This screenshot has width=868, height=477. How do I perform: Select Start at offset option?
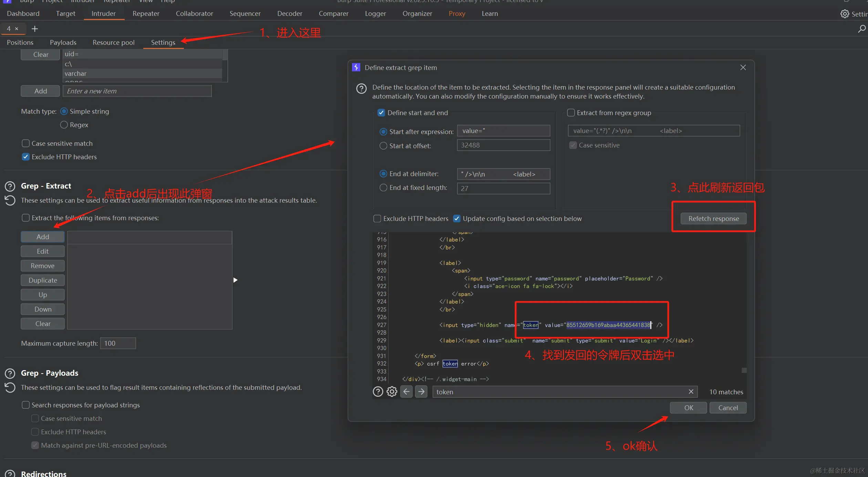coord(383,146)
